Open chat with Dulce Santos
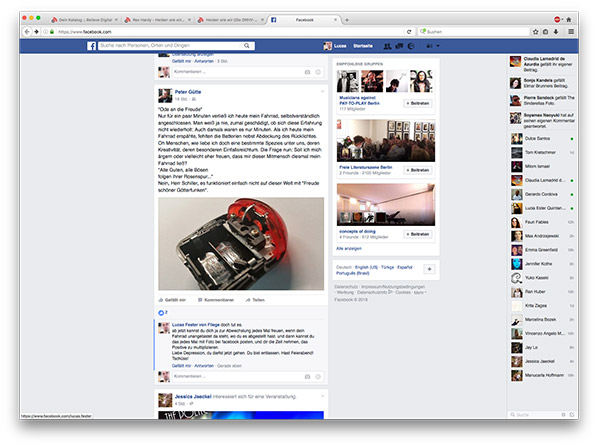Viewport: 598px width, 447px height. pos(542,138)
